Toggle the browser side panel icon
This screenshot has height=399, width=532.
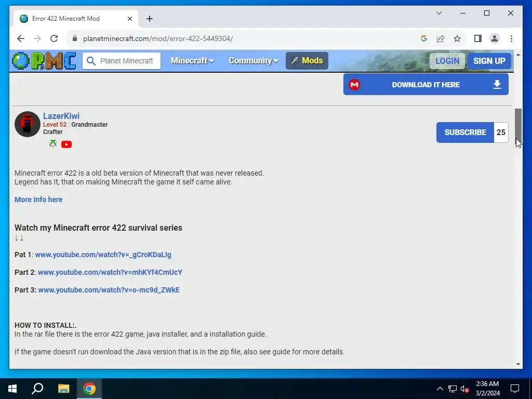coord(478,38)
